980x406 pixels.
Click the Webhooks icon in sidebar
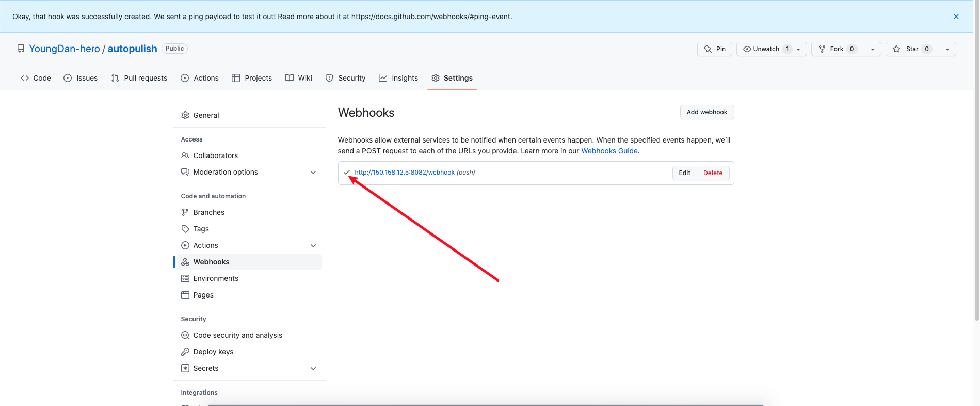(x=185, y=262)
